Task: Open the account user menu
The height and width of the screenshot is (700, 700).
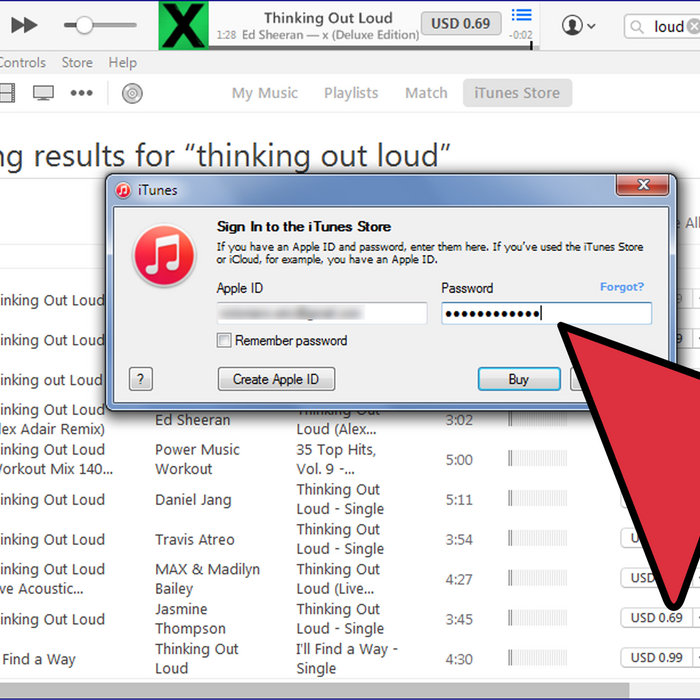Action: [578, 25]
